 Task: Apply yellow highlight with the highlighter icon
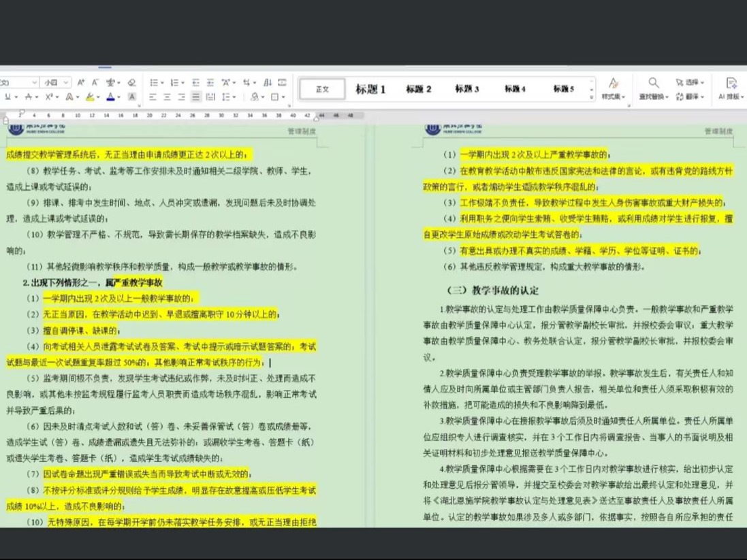coord(89,97)
